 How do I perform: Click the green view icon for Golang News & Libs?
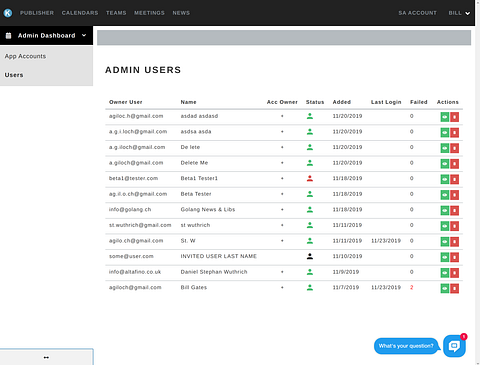(445, 210)
